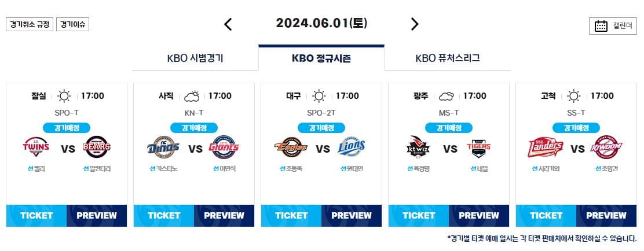Open PREVIEW for the 사직 game
644x251 pixels.
point(224,215)
